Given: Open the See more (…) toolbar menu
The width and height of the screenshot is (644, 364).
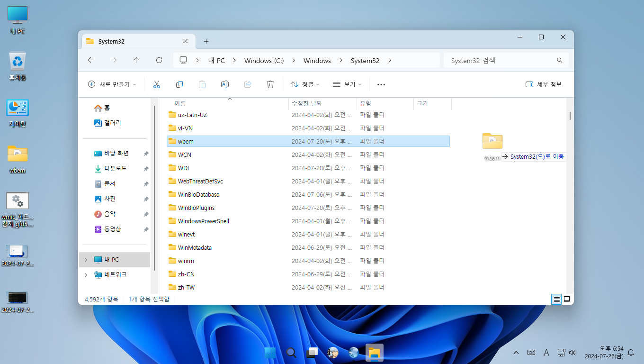Looking at the screenshot, I should click(381, 84).
